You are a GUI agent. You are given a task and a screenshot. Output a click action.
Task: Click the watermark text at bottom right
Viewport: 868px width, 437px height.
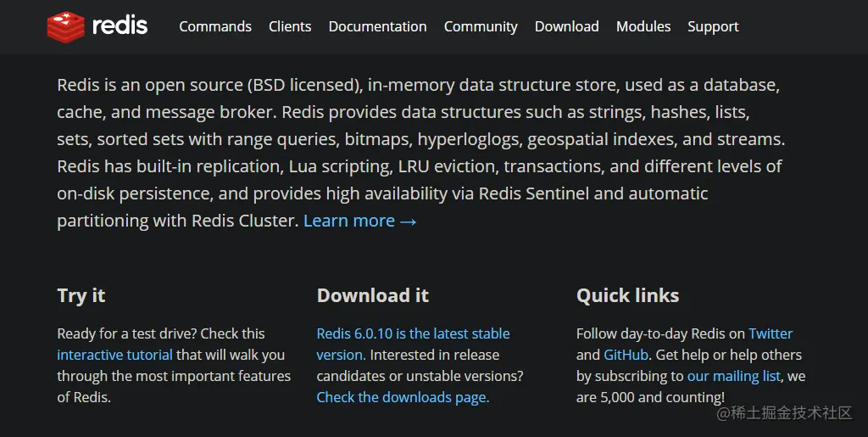[784, 413]
